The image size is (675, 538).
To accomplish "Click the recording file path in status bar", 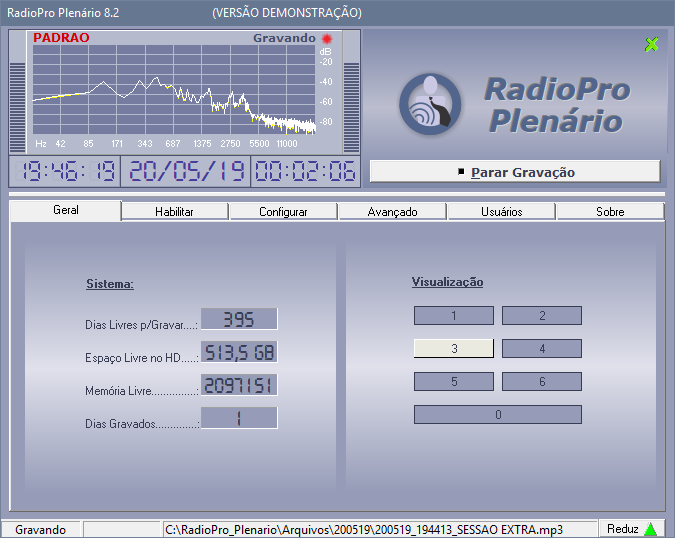I will click(x=380, y=529).
